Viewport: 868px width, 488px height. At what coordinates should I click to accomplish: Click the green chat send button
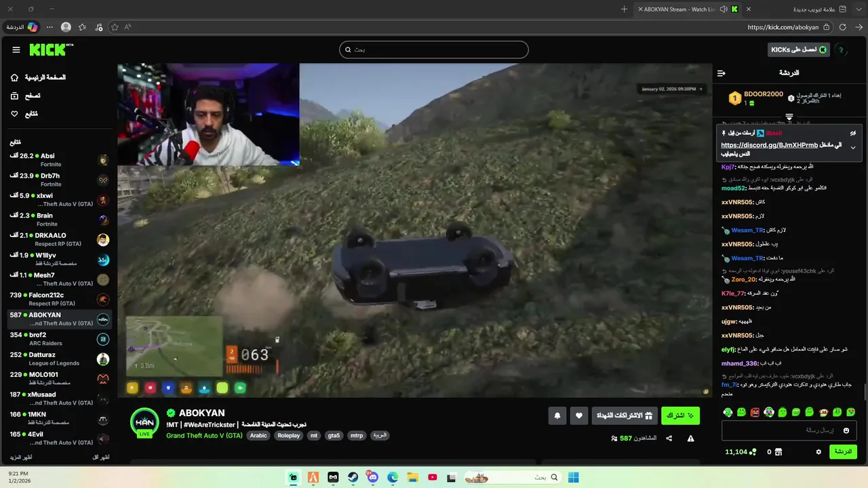(843, 451)
